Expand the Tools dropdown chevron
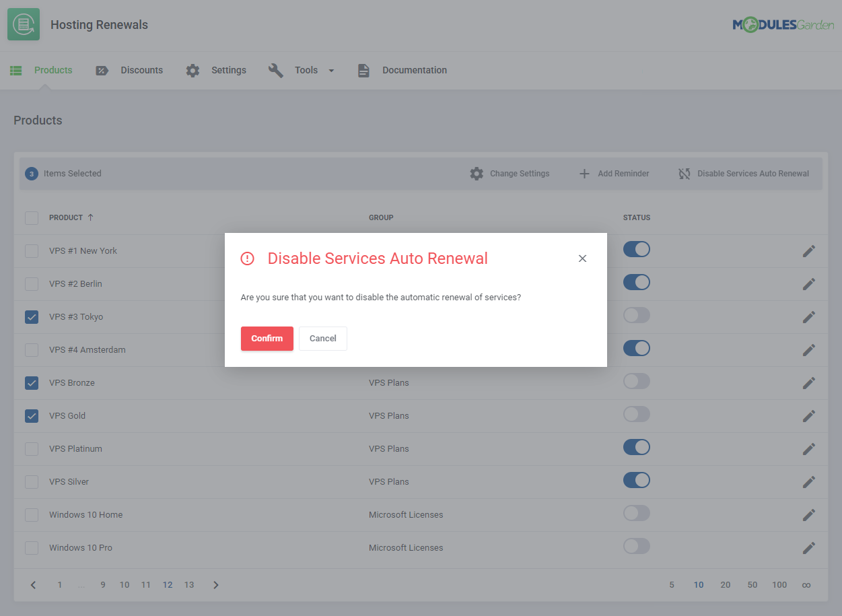This screenshot has height=616, width=842. pyautogui.click(x=330, y=69)
